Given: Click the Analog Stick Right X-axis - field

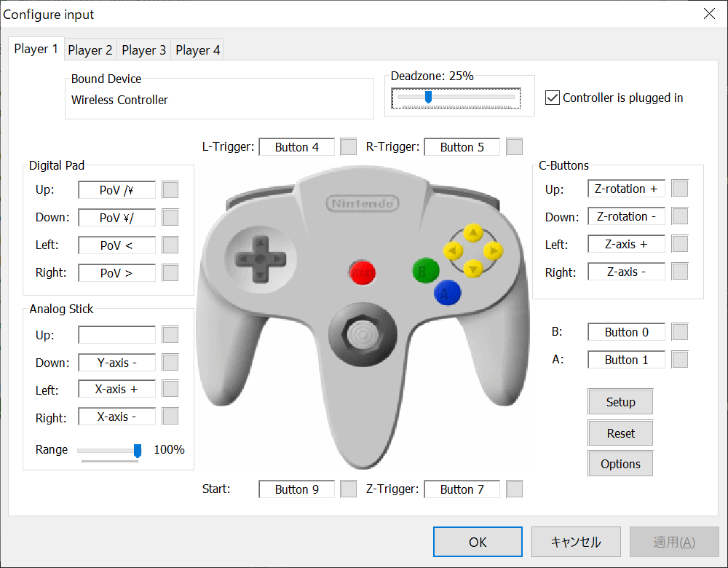Looking at the screenshot, I should [116, 417].
